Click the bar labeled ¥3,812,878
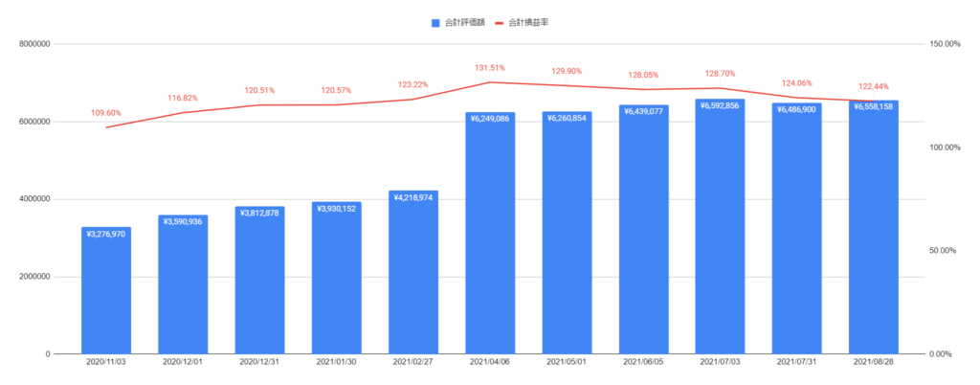 coord(260,281)
